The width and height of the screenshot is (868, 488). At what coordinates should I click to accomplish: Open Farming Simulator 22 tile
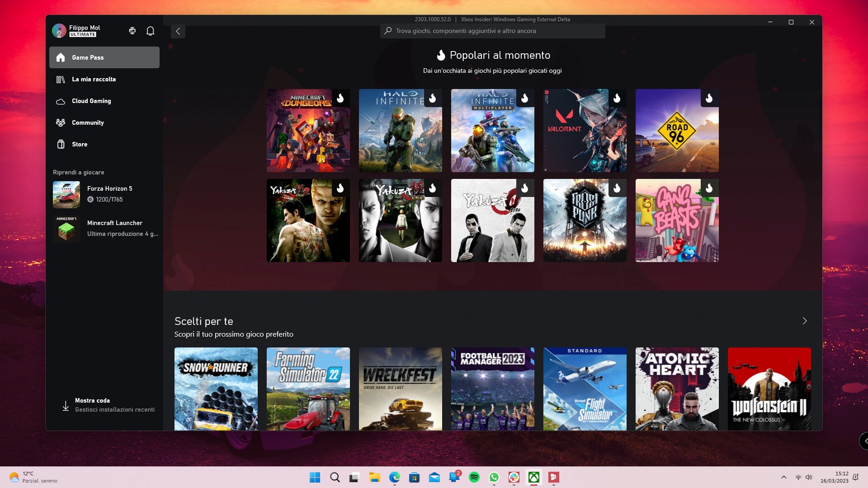(308, 389)
